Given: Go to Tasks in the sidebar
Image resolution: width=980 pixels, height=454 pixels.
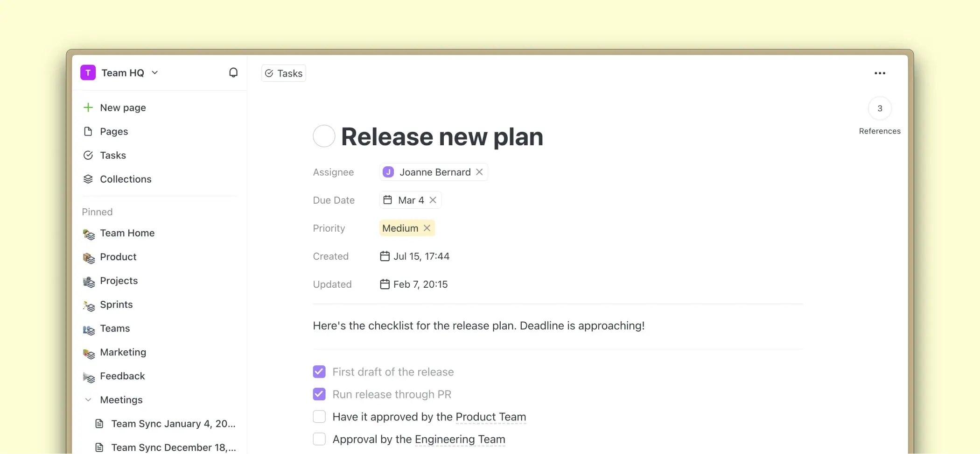Looking at the screenshot, I should coord(112,155).
